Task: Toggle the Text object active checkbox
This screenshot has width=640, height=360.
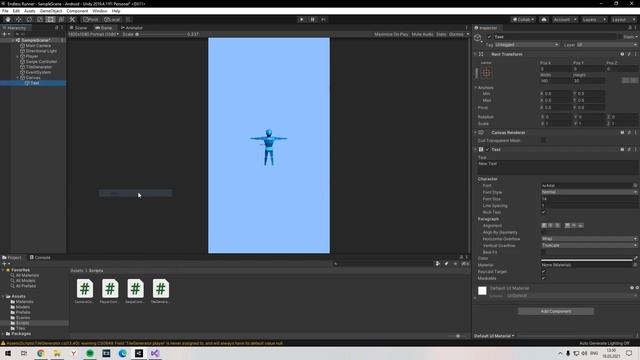Action: (x=489, y=37)
